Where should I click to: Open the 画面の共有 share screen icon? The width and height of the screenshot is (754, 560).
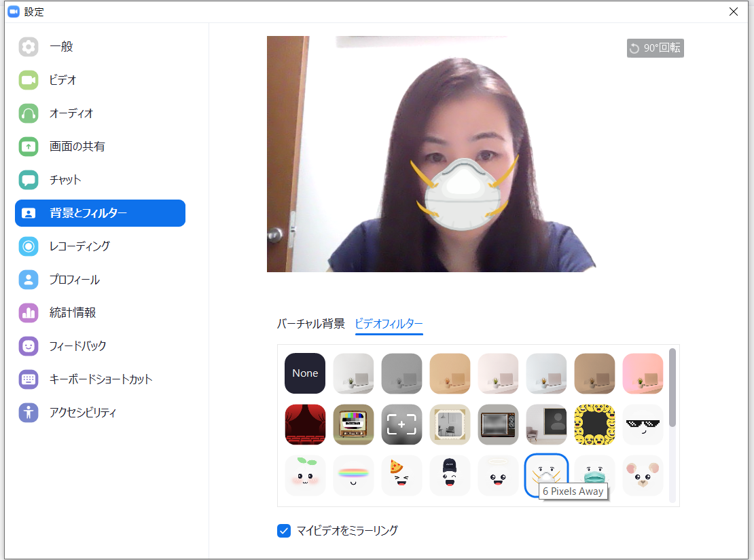pos(29,147)
